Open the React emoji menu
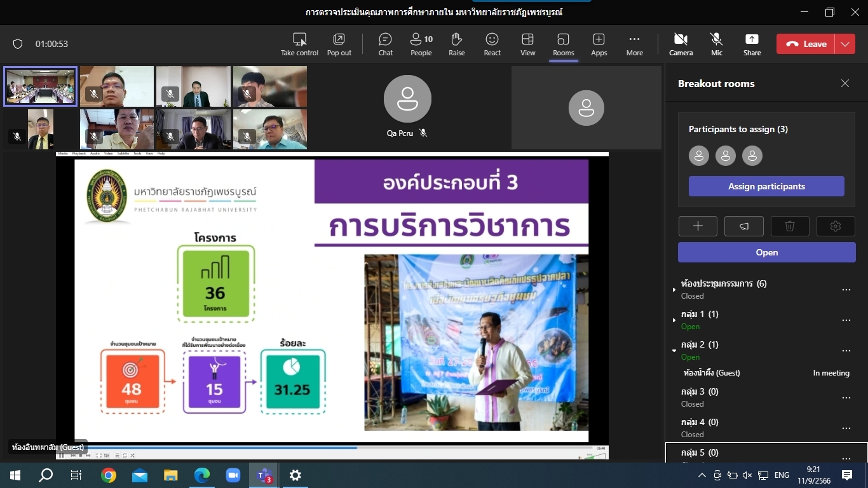Viewport: 868px width, 488px height. 492,44
